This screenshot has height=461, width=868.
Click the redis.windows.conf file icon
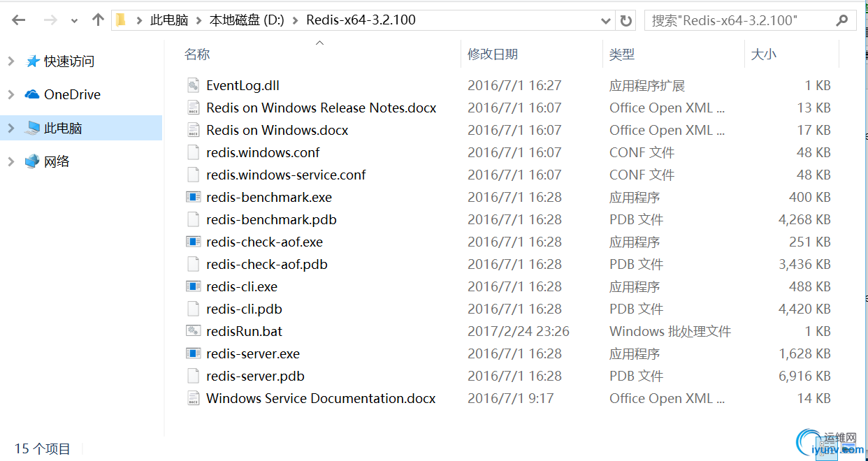click(x=194, y=152)
